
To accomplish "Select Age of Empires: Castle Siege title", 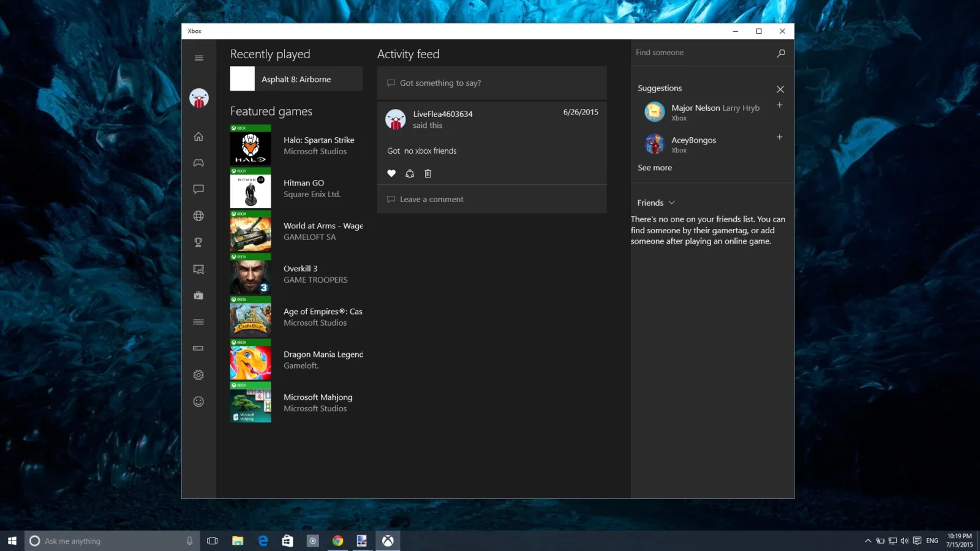I will pos(323,312).
